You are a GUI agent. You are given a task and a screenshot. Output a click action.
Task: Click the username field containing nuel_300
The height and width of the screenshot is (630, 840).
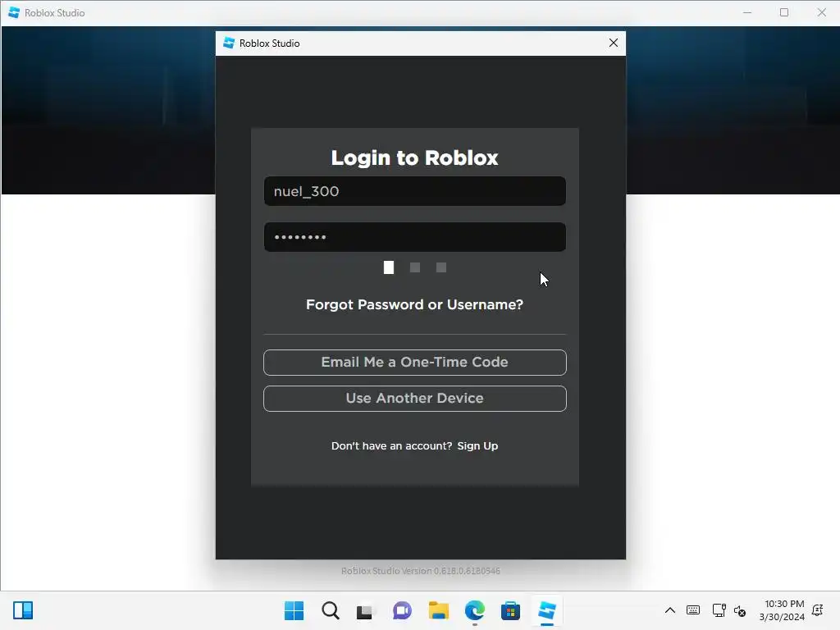pos(414,191)
